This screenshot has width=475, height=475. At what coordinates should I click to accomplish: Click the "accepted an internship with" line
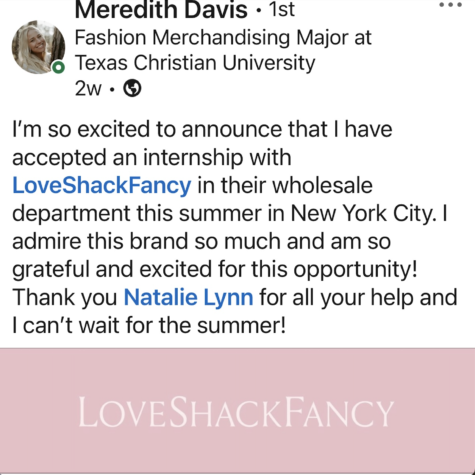[x=152, y=158]
